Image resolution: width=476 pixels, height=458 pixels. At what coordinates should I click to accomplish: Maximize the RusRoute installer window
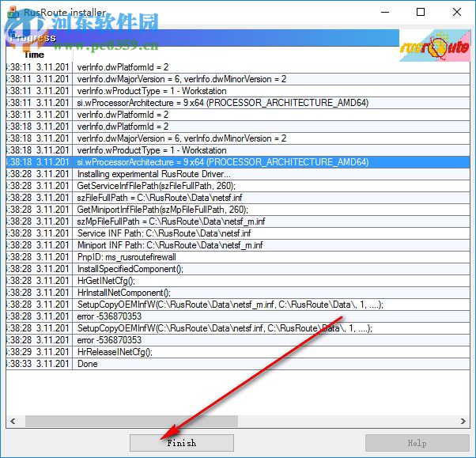pyautogui.click(x=421, y=12)
